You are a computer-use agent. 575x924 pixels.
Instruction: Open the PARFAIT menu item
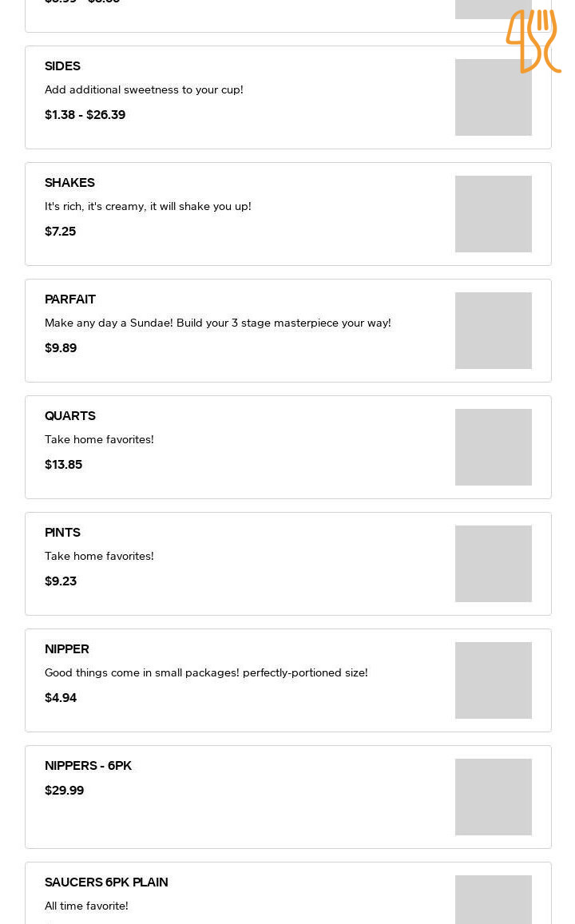coord(70,299)
